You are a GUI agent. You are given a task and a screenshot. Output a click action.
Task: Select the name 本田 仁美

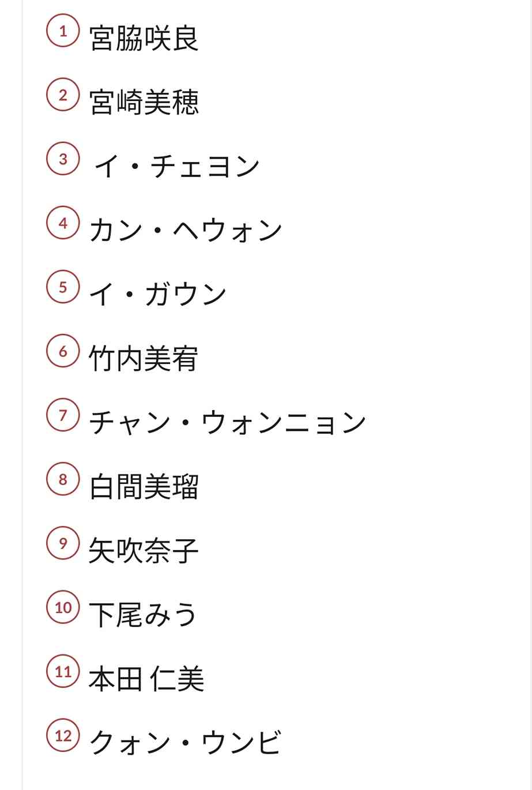[x=146, y=679]
